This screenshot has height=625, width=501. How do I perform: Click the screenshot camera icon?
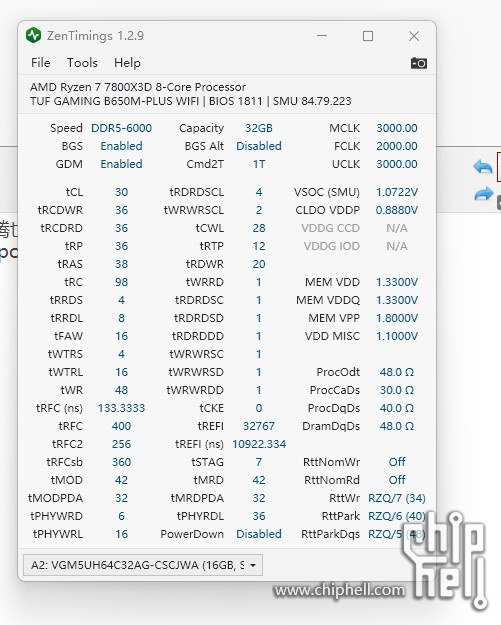click(418, 63)
